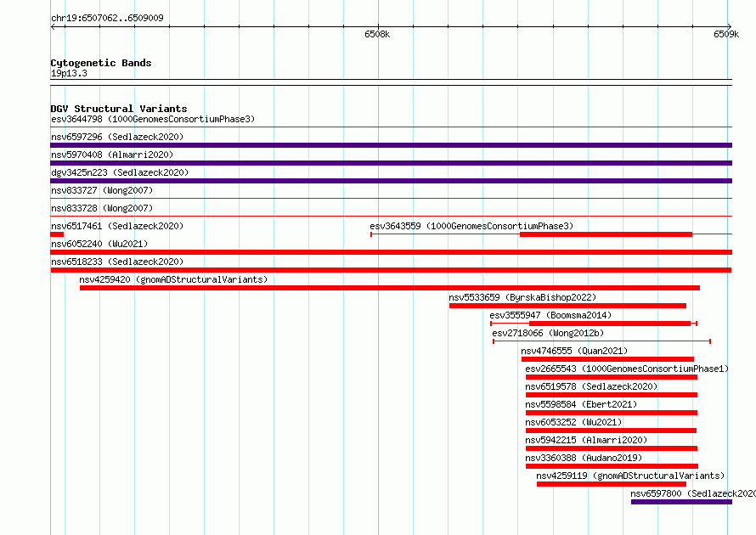756x535 pixels.
Task: Open variant esv3643559 (1000GenomesConsortiumPhase3) label
Action: 471,226
